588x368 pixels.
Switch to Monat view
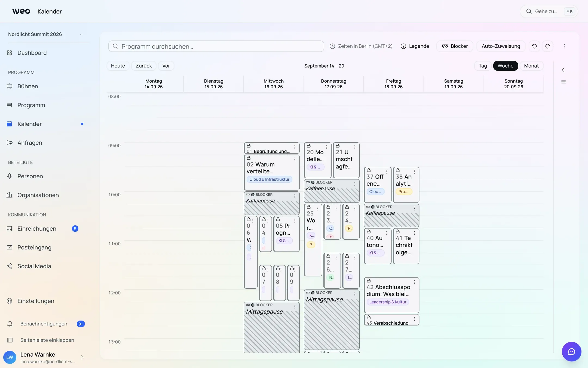[x=531, y=66]
